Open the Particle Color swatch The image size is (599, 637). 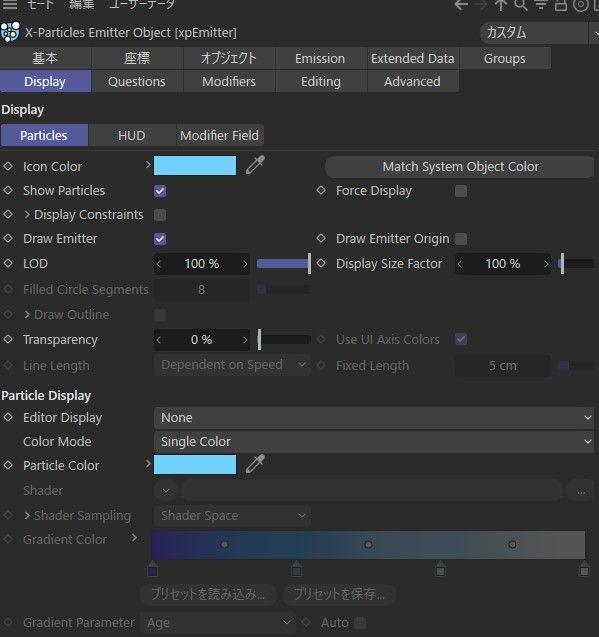point(195,464)
